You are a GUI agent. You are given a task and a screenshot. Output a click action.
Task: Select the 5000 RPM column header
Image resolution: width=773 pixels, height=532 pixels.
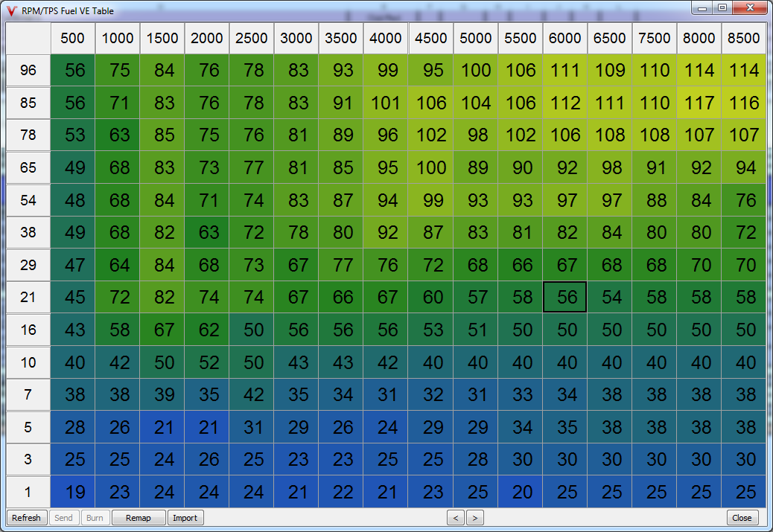coord(476,38)
